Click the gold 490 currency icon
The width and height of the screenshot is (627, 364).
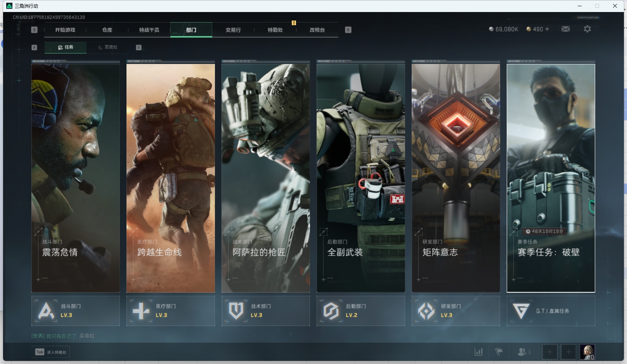528,29
